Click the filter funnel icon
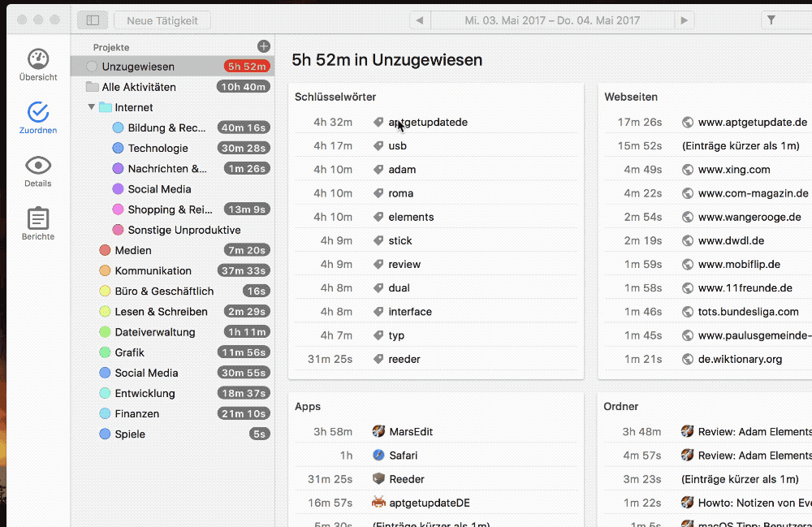The image size is (812, 527). (771, 20)
